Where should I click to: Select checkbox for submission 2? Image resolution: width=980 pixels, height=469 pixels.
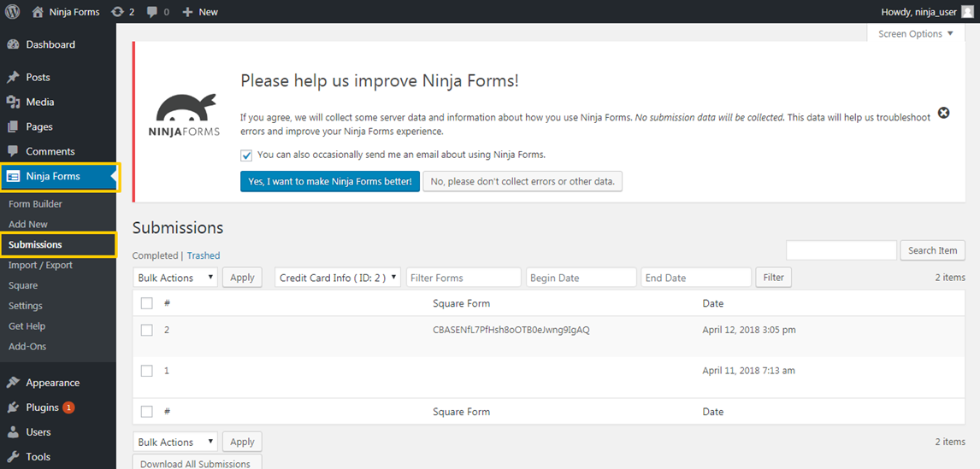click(x=147, y=331)
